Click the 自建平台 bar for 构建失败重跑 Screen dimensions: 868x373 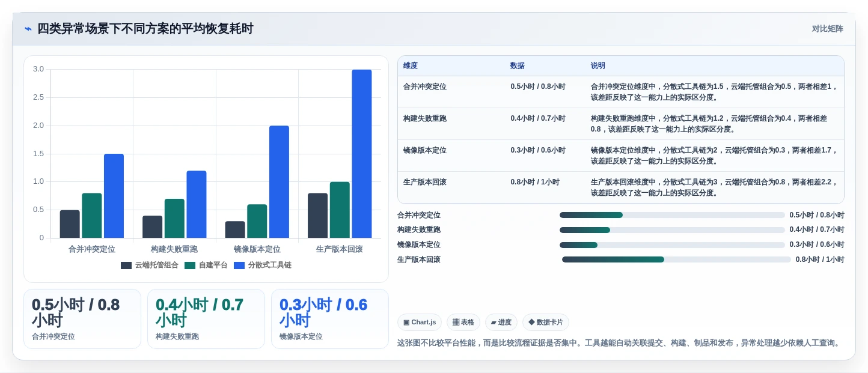pyautogui.click(x=174, y=218)
